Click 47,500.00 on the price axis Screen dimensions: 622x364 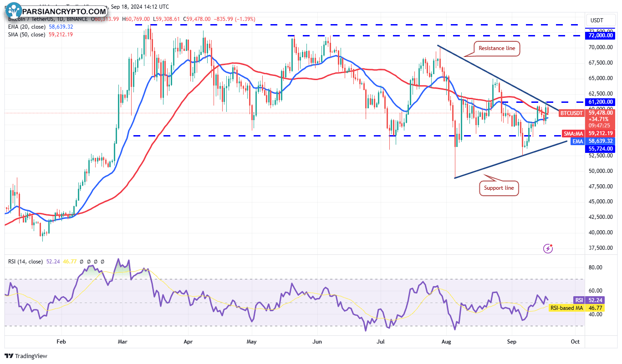point(601,187)
